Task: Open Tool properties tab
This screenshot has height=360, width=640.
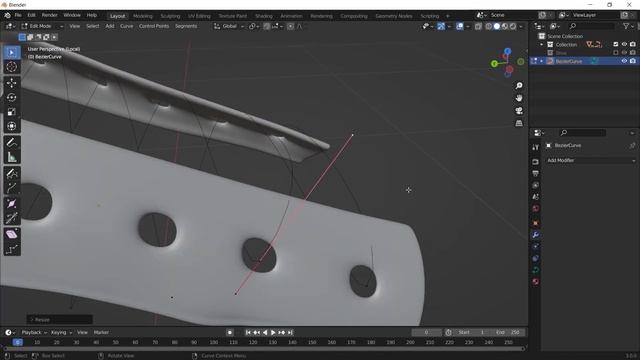Action: point(536,148)
